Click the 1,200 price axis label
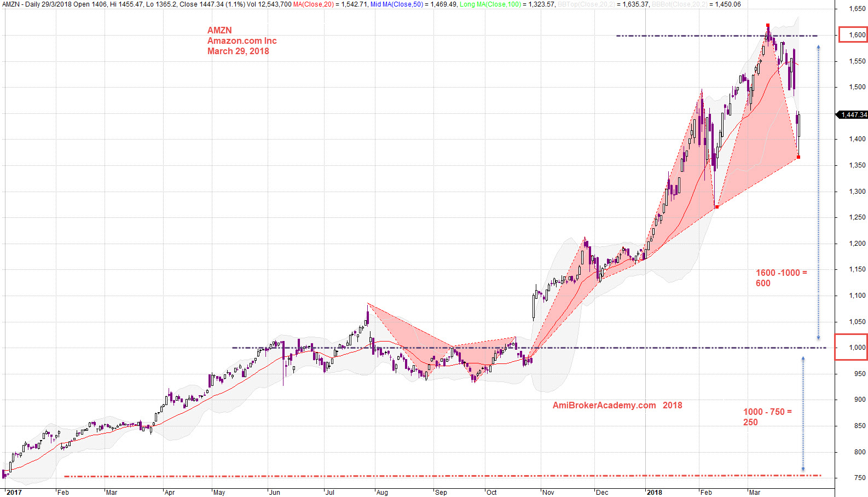The image size is (868, 497). point(857,244)
